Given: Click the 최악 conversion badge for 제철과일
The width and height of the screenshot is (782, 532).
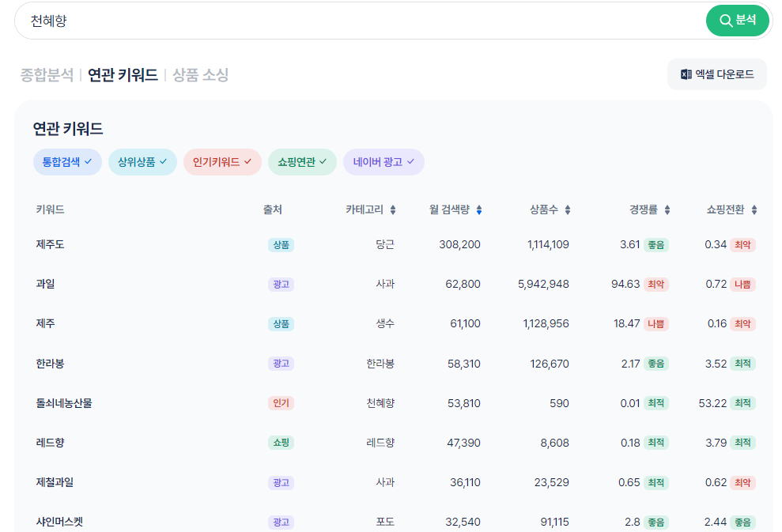Looking at the screenshot, I should pyautogui.click(x=742, y=483).
